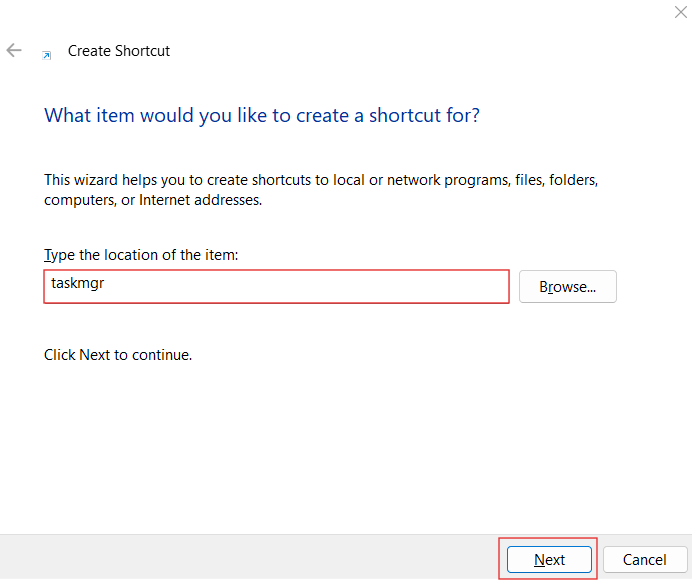
Task: Place cursor on the taskmgr text
Action: 78,283
